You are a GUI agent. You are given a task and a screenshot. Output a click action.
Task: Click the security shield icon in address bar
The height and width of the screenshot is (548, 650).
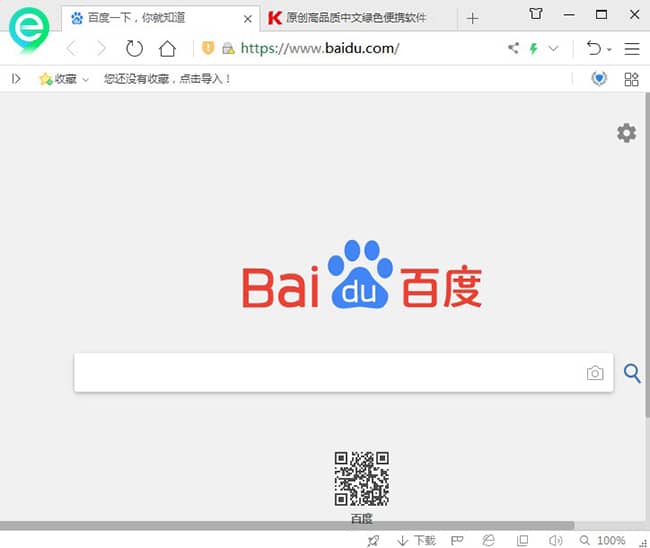[208, 48]
